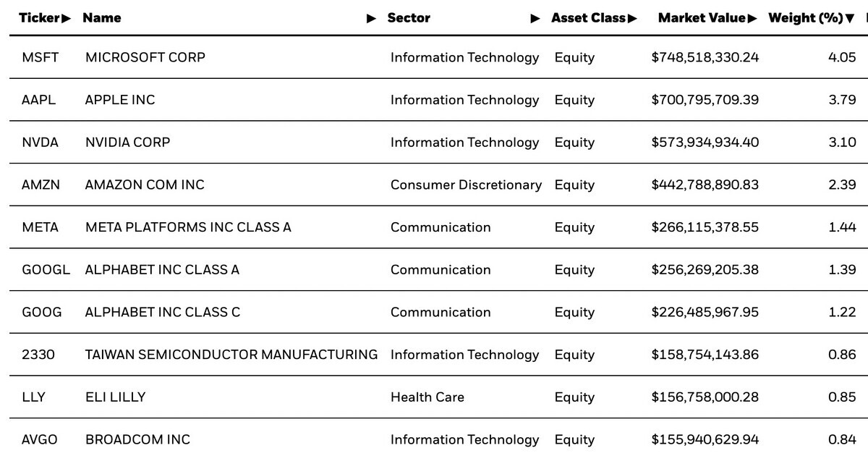Select ELI LILLY Health Care sector cell
Image resolution: width=868 pixels, height=469 pixels.
point(427,397)
